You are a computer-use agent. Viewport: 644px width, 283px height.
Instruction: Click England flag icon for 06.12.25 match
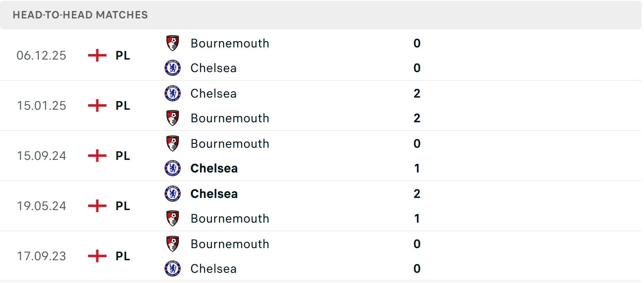tap(97, 56)
